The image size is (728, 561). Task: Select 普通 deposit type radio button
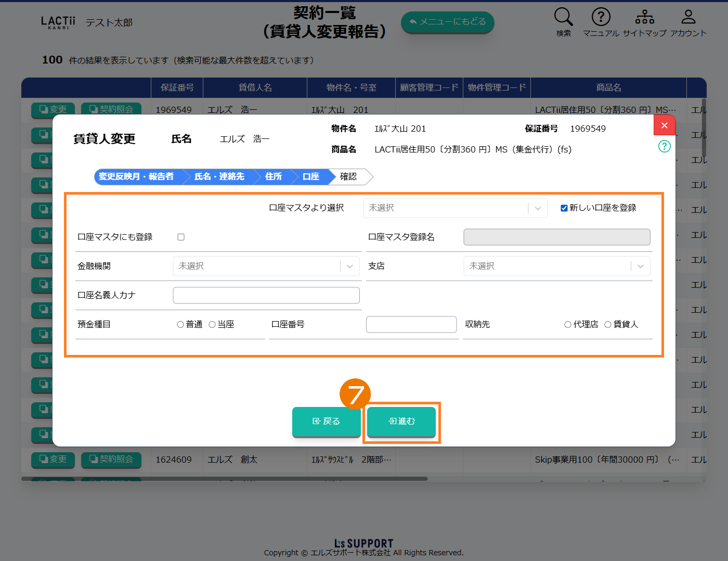(x=180, y=325)
